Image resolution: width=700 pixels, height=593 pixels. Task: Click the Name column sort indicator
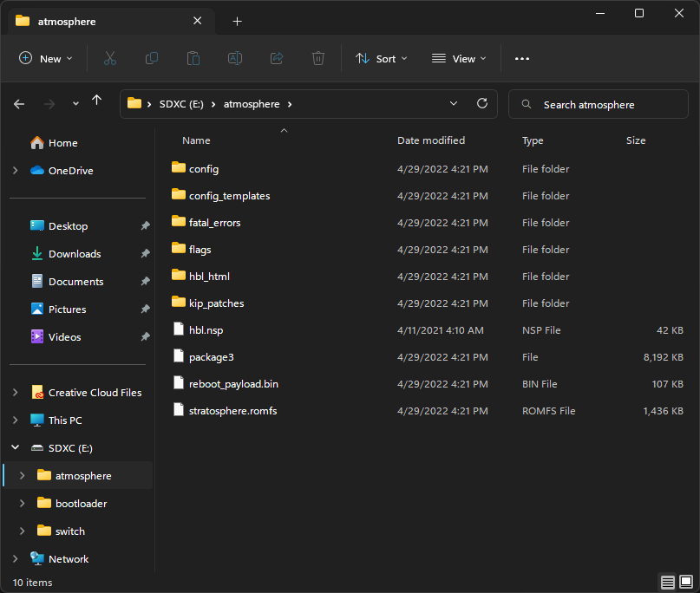284,130
